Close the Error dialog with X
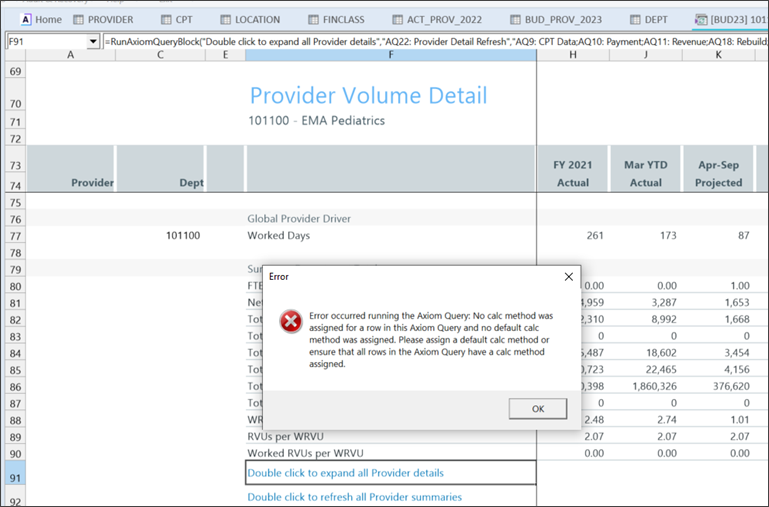Screen dimensions: 769x507 569,276
